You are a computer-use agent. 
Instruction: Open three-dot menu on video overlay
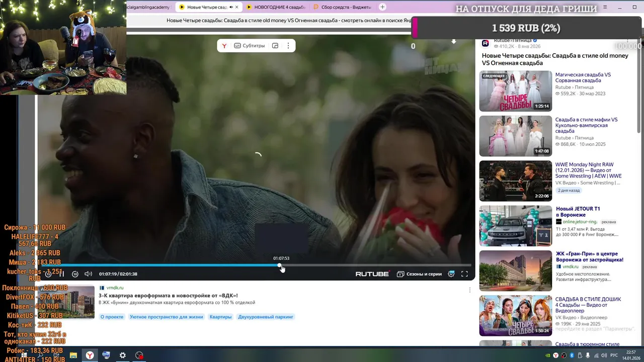tap(288, 46)
